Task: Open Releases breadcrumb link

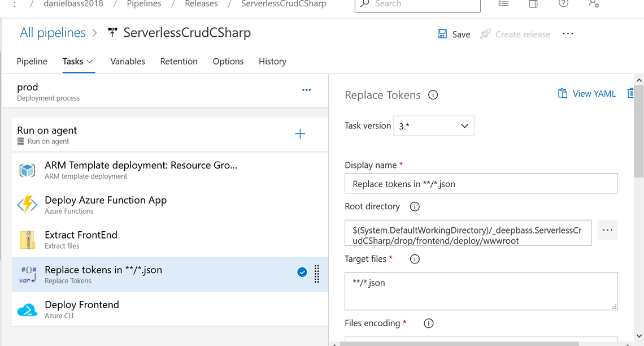Action: pyautogui.click(x=201, y=4)
